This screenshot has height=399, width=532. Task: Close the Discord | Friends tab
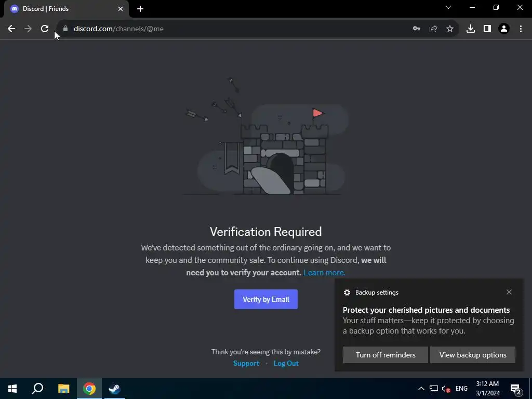121,9
